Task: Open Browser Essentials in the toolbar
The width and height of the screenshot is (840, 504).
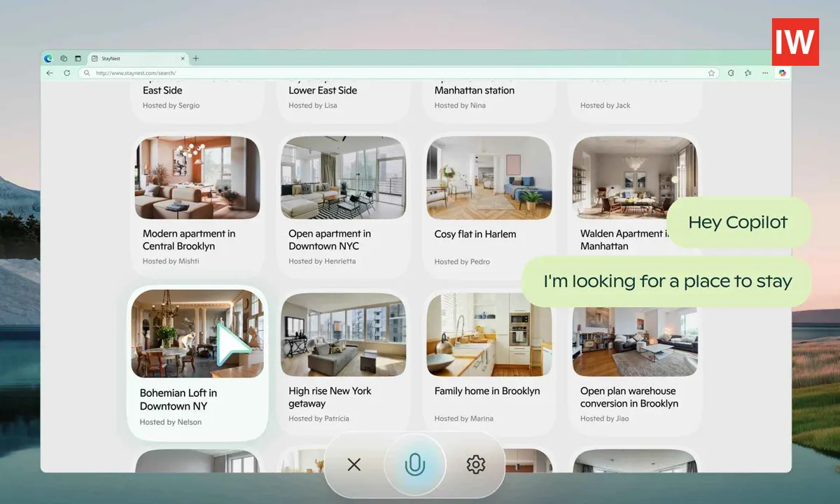Action: coord(731,73)
